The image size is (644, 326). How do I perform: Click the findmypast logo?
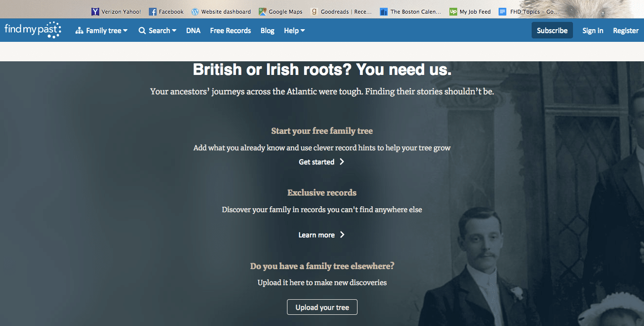coord(33,30)
